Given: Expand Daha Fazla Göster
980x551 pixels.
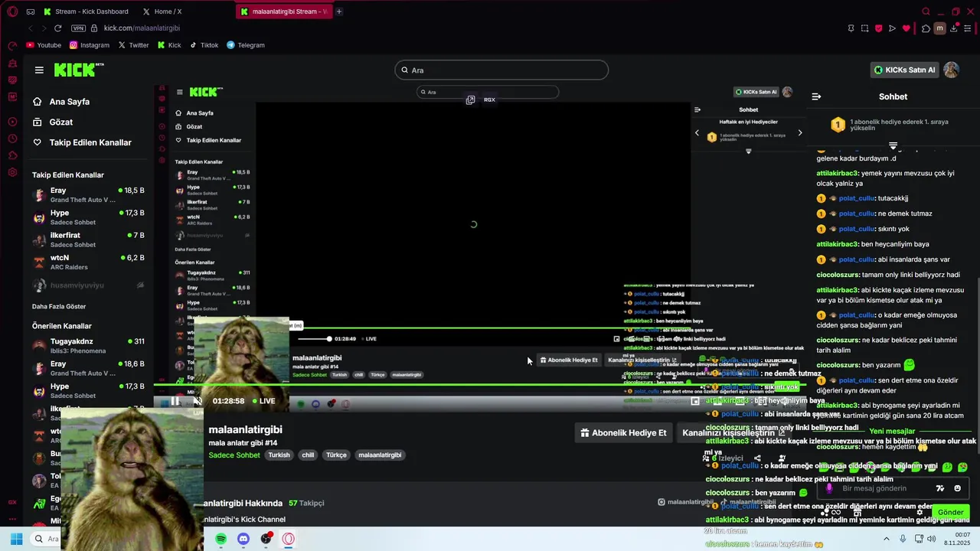Looking at the screenshot, I should pyautogui.click(x=58, y=306).
